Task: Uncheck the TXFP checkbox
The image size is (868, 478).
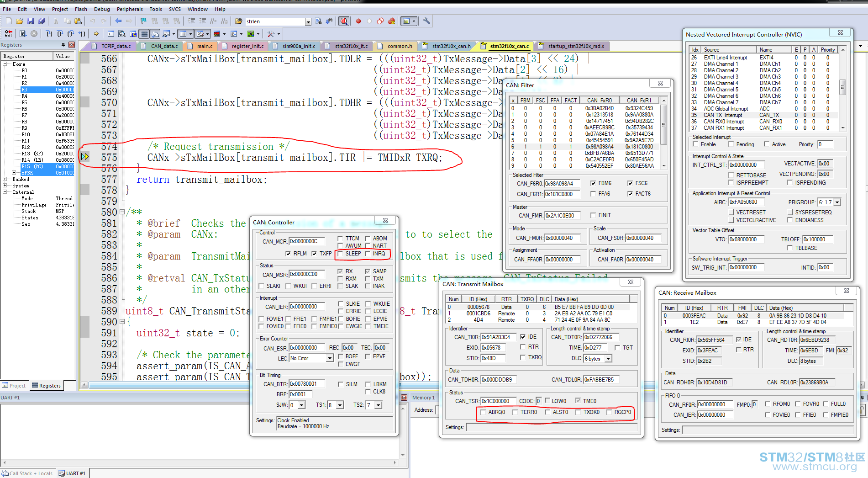Action: point(314,254)
